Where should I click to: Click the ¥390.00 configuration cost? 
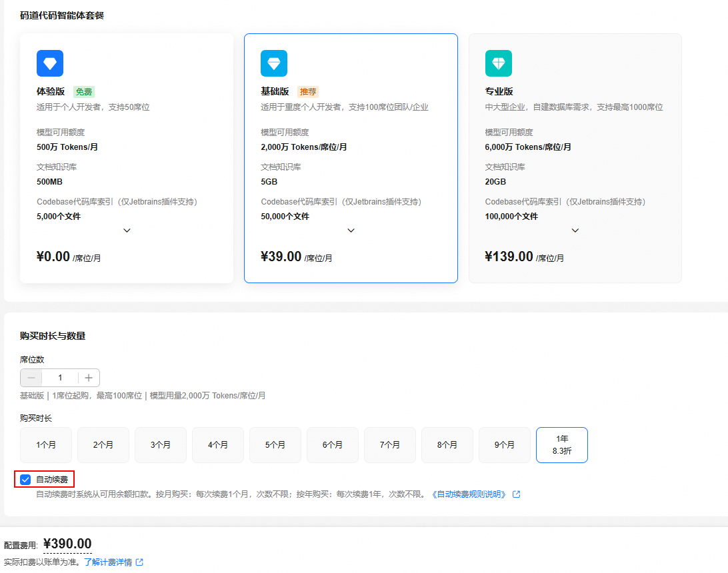[67, 543]
